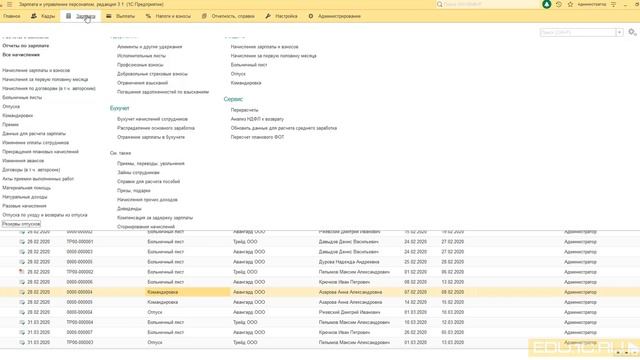Screen dimensions: 640x360
Task: Select highlighted Командировка cell in table
Action: tap(188, 292)
